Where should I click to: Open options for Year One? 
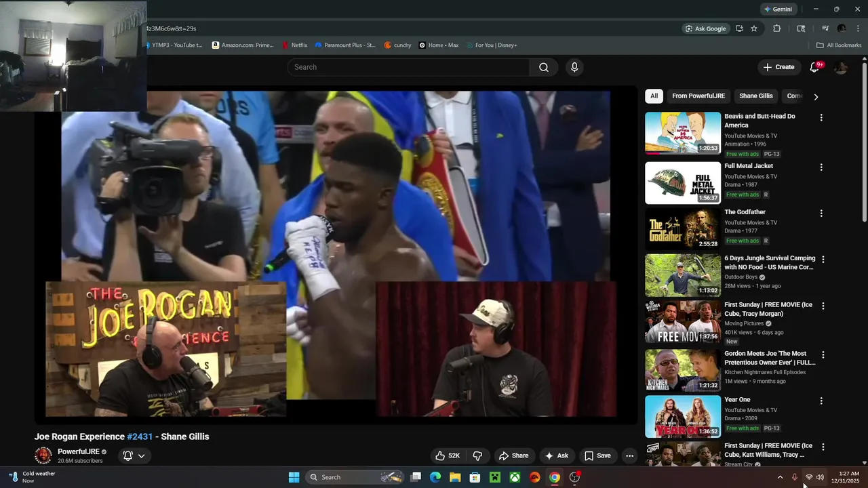821,401
